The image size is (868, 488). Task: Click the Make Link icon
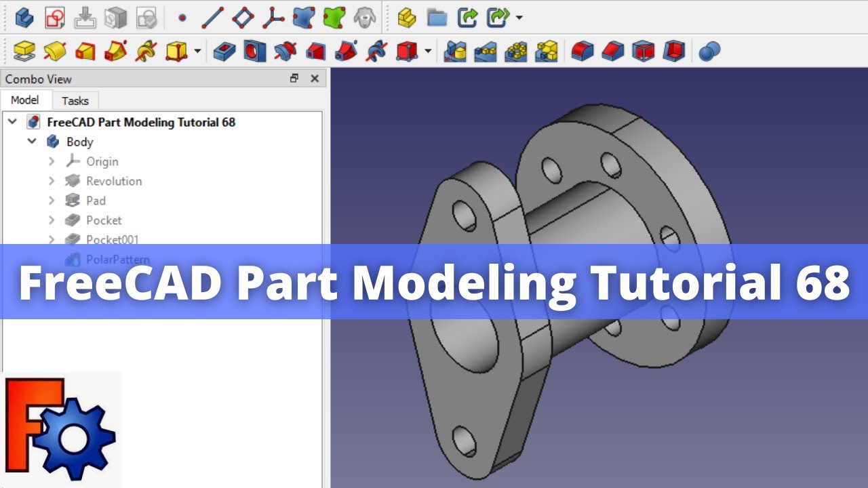(x=468, y=17)
